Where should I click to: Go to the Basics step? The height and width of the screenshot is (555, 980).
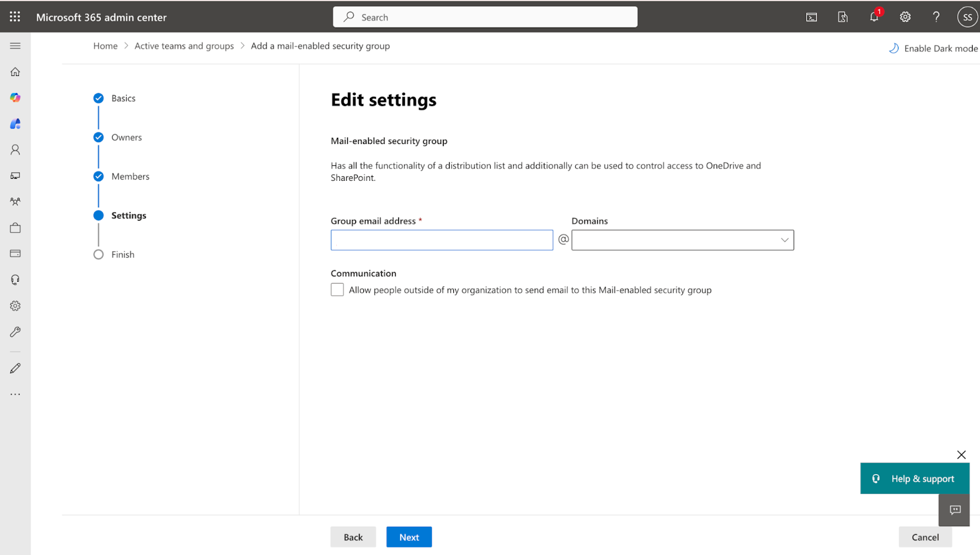point(123,99)
